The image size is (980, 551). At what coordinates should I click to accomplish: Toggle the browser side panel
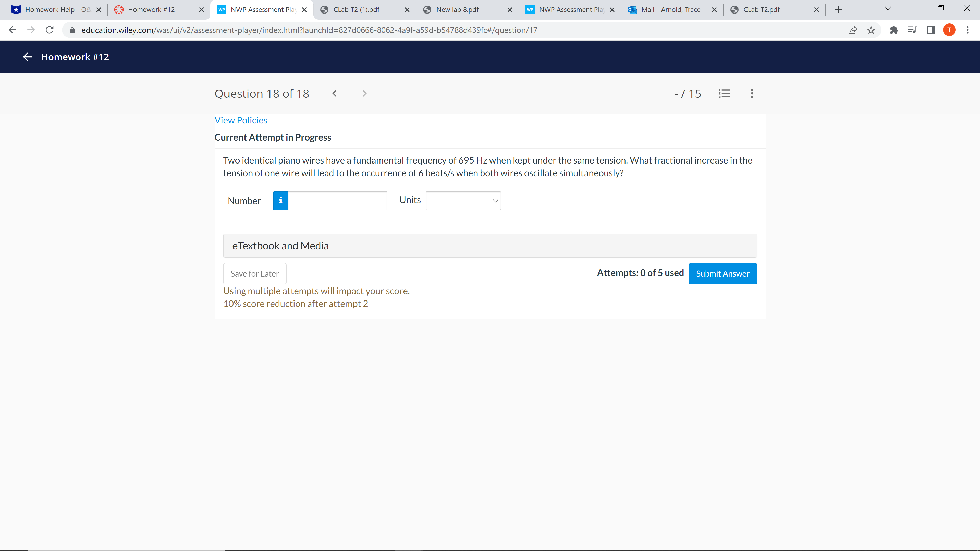coord(930,30)
